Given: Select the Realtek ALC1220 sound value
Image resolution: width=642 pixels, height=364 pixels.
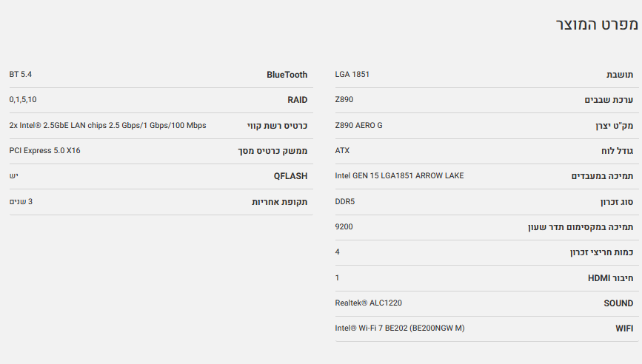Looking at the screenshot, I should (369, 303).
